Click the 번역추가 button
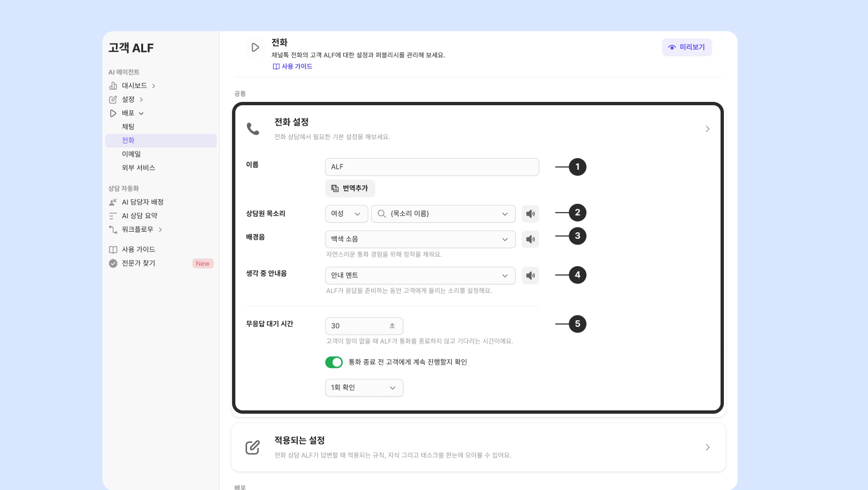 (350, 188)
